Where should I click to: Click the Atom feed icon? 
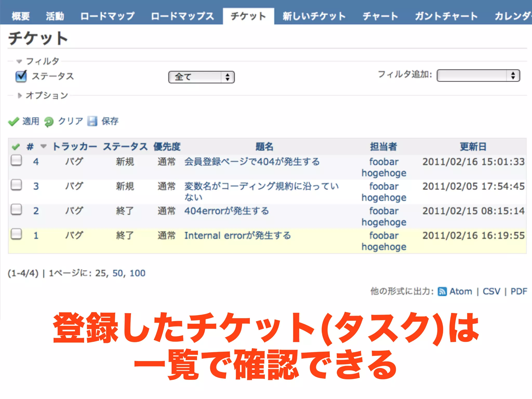442,291
